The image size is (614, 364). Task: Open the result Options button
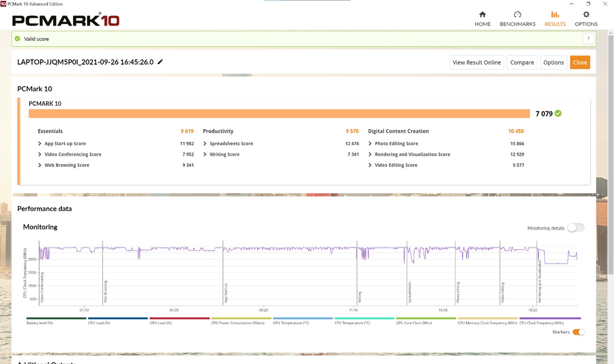point(553,62)
